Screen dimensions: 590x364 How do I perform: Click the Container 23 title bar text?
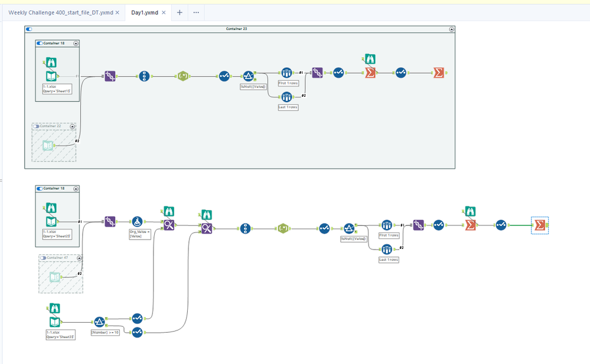(236, 28)
